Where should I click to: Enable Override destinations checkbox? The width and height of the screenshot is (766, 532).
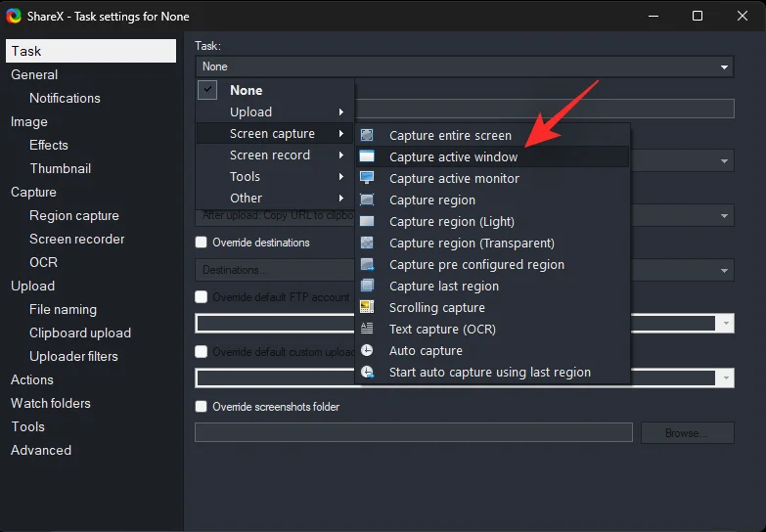(x=202, y=243)
